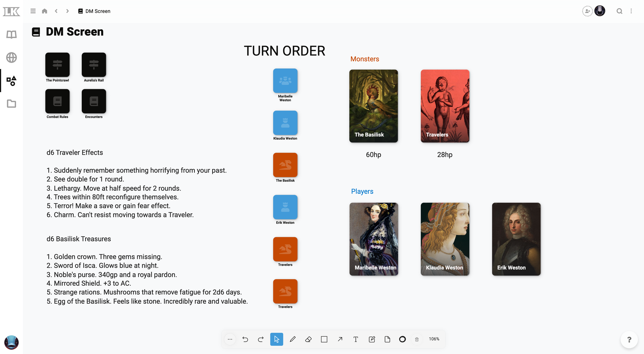Screen dimensions: 644x354
Task: Open the top-right three-dot overflow menu
Action: click(631, 11)
